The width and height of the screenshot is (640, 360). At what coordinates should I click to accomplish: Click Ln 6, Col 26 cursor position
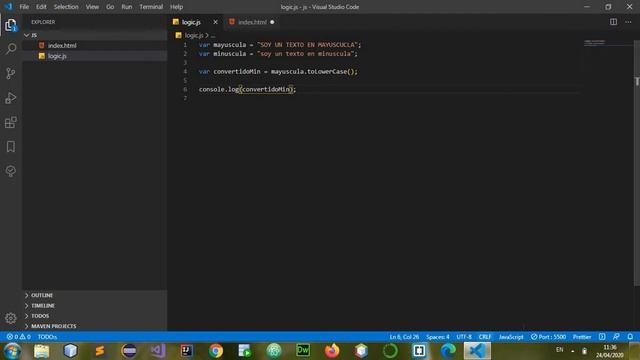pyautogui.click(x=404, y=337)
